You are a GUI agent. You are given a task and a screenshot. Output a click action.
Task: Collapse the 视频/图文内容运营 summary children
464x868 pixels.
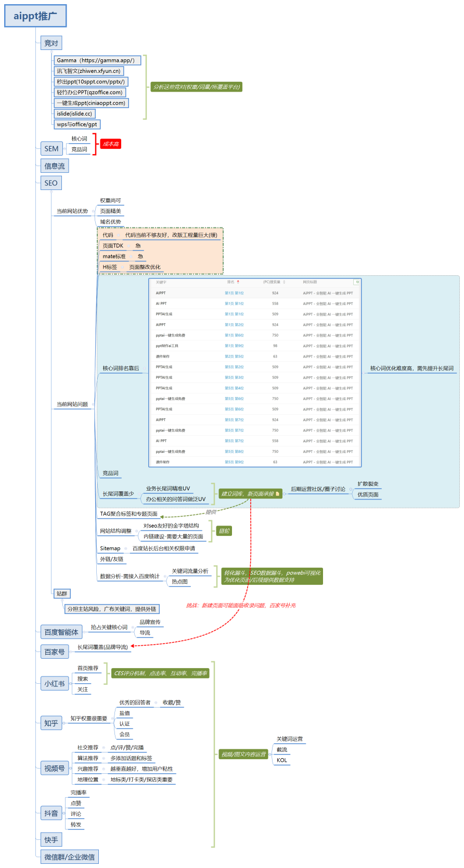(270, 754)
